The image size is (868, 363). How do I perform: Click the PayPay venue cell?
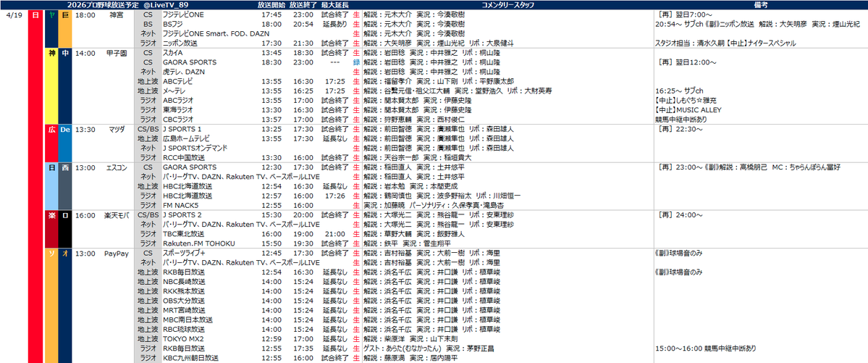(x=117, y=253)
